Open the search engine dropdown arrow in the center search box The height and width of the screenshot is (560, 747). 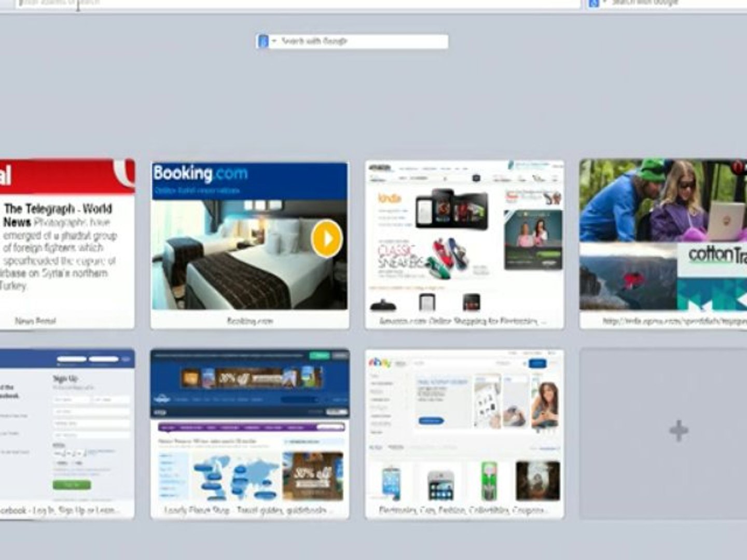(274, 41)
